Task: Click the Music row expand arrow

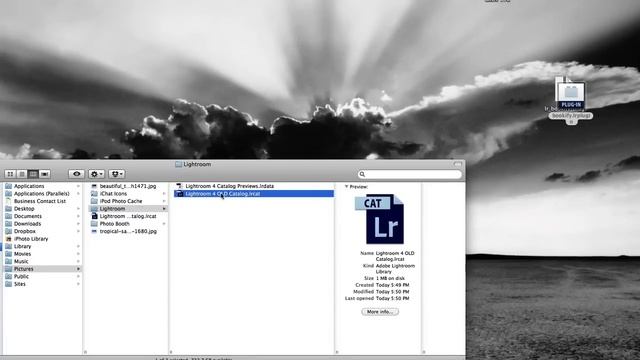Action: tap(78, 262)
